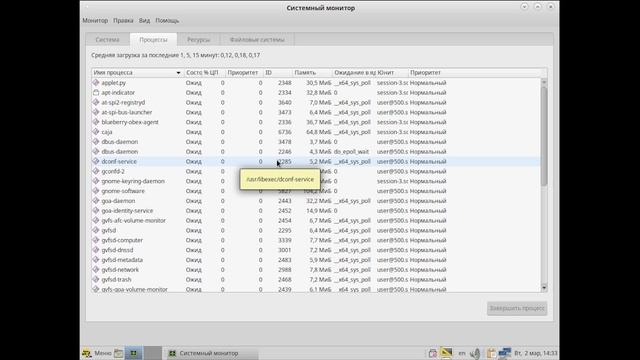Click the process list scrollbar thumb
640x360 pixels.
544,137
